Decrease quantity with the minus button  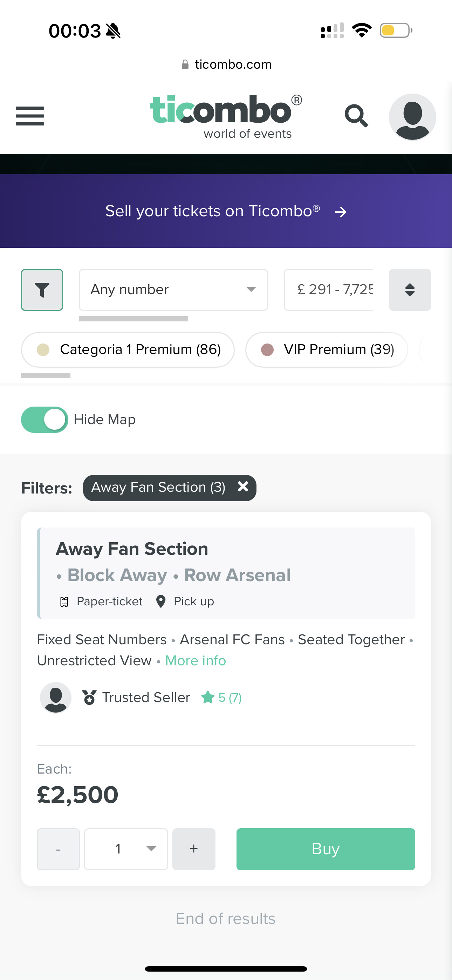(58, 849)
